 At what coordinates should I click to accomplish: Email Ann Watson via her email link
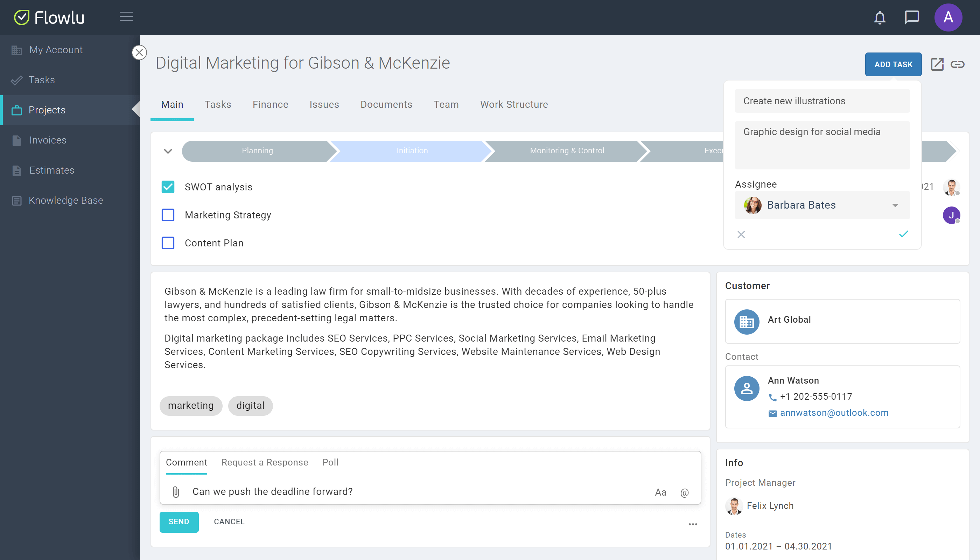point(835,413)
